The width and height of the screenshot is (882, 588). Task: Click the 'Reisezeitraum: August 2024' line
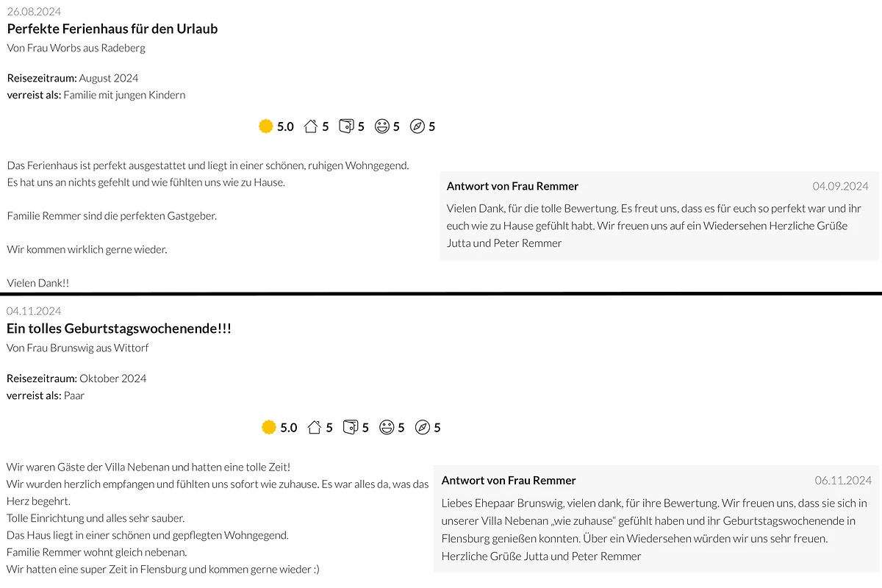pos(73,78)
